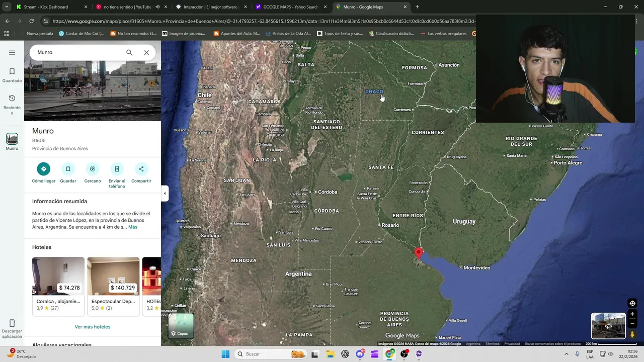The width and height of the screenshot is (644, 362).
Task: Switch to the Interacción El mejor software tab
Action: pos(210,7)
